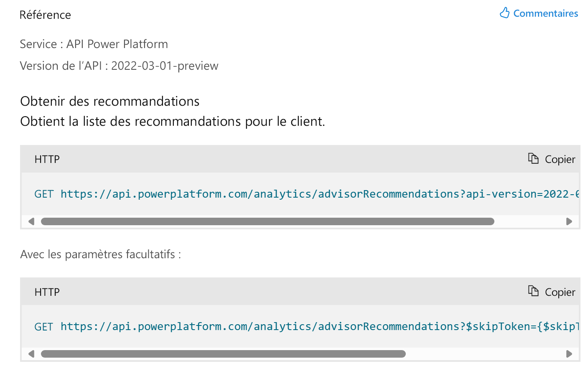This screenshot has width=588, height=366.
Task: Click the copy icon in the optional parameters block
Action: coord(533,291)
